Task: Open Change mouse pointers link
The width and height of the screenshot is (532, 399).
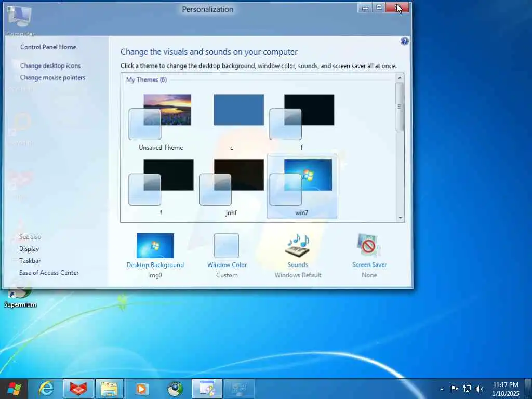Action: (52, 78)
